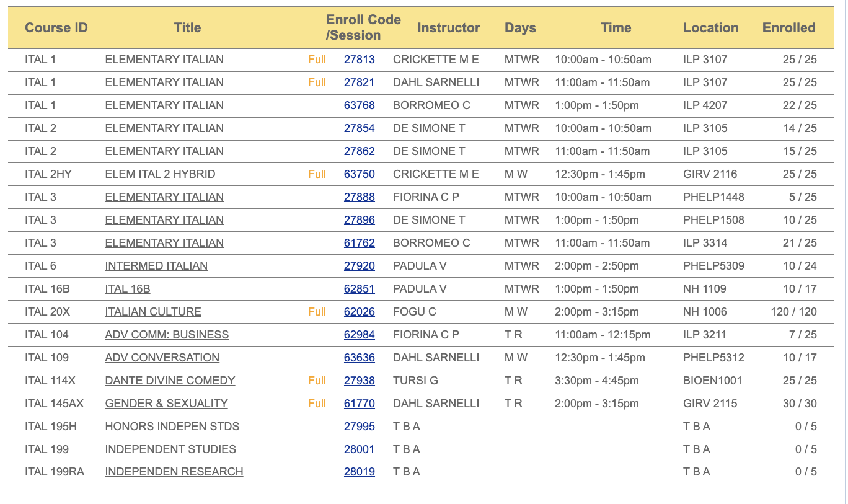Open ADV COMM: BUSINESS course title
Image resolution: width=848 pixels, height=504 pixels.
click(x=167, y=335)
